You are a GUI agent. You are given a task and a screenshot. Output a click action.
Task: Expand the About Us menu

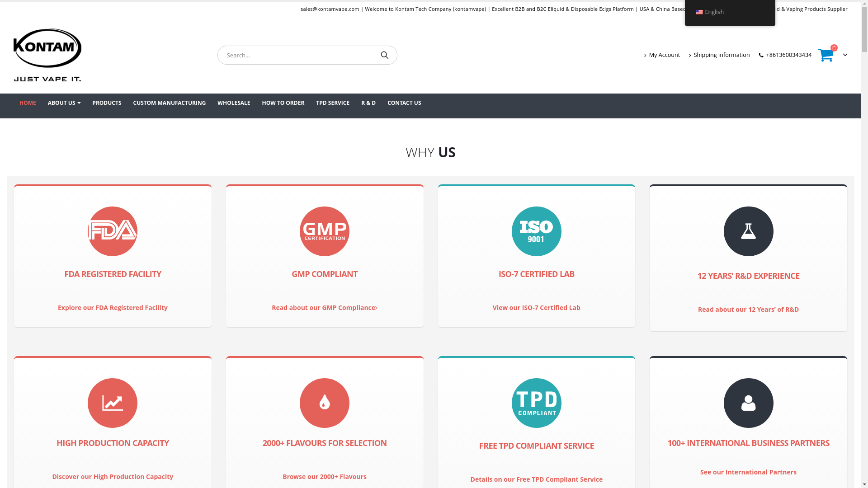(x=64, y=103)
